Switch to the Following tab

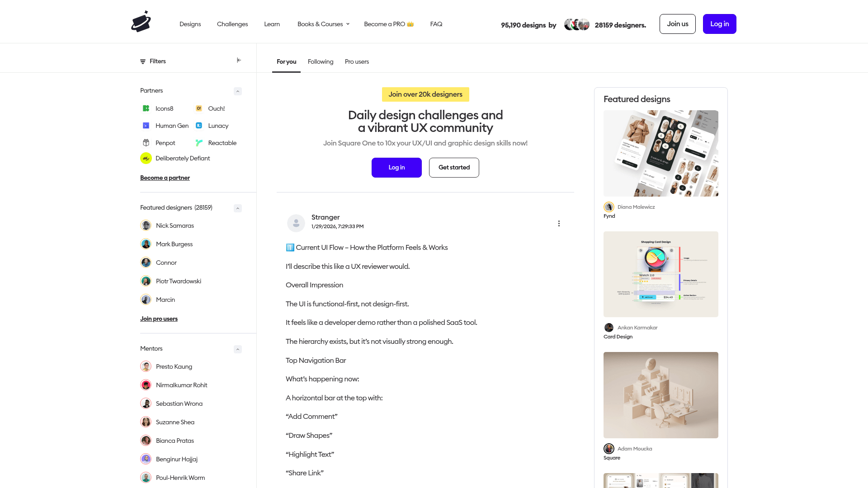click(x=321, y=62)
